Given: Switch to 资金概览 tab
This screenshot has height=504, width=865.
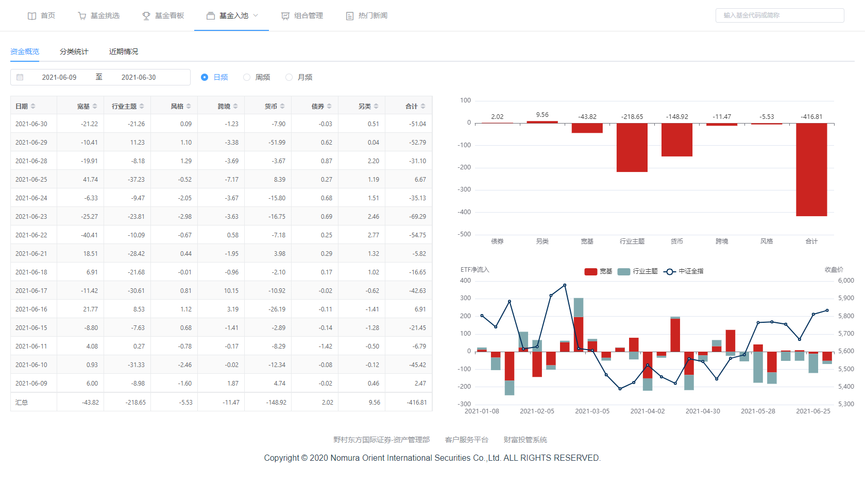Looking at the screenshot, I should point(25,51).
